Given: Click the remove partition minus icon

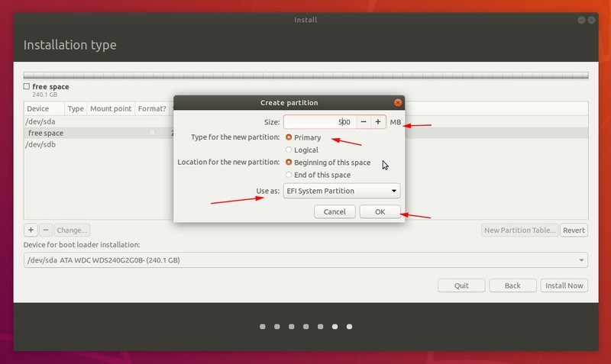Looking at the screenshot, I should 45,230.
